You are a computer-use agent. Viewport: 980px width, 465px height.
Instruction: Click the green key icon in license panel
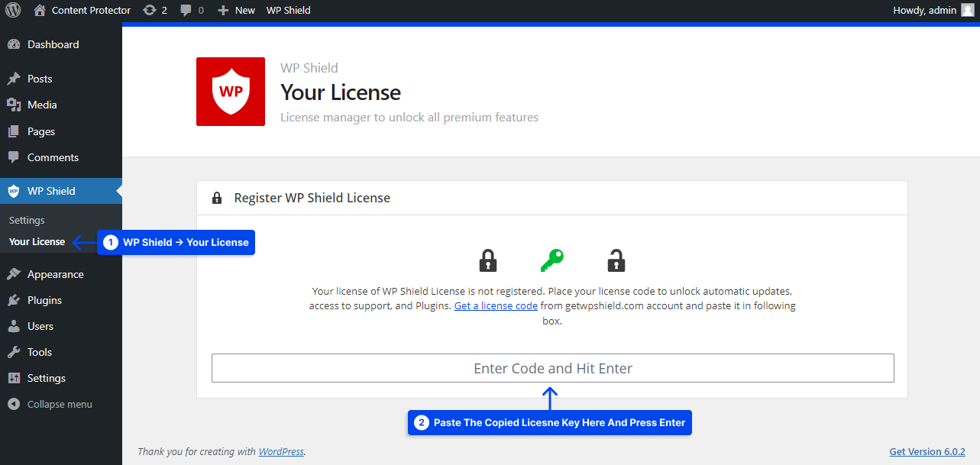point(552,260)
